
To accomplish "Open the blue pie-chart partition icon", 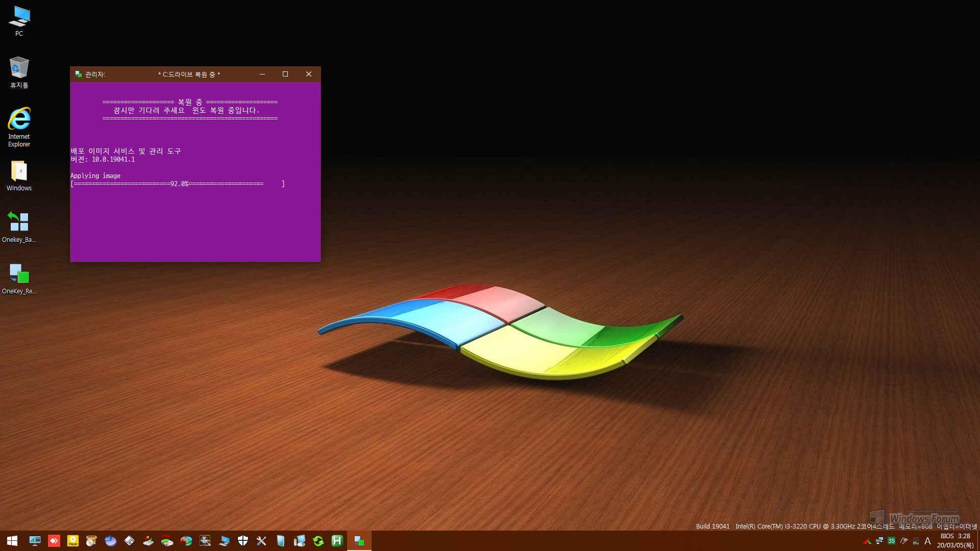I will [111, 541].
